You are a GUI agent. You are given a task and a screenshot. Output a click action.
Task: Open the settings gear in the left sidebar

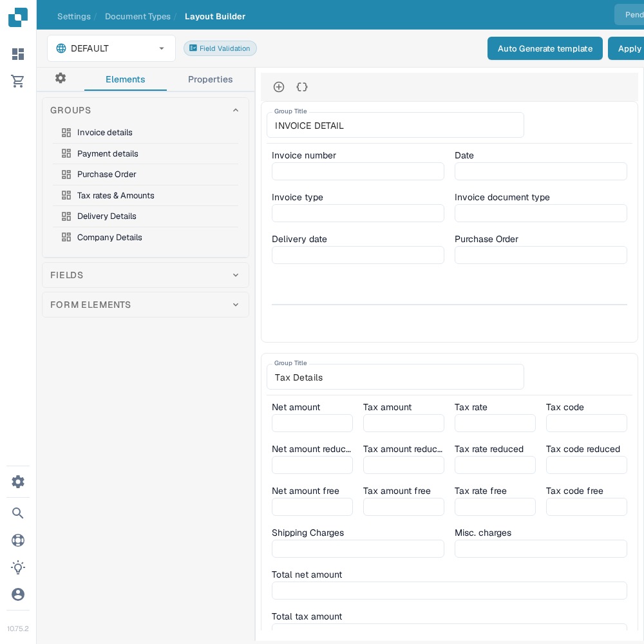click(18, 481)
